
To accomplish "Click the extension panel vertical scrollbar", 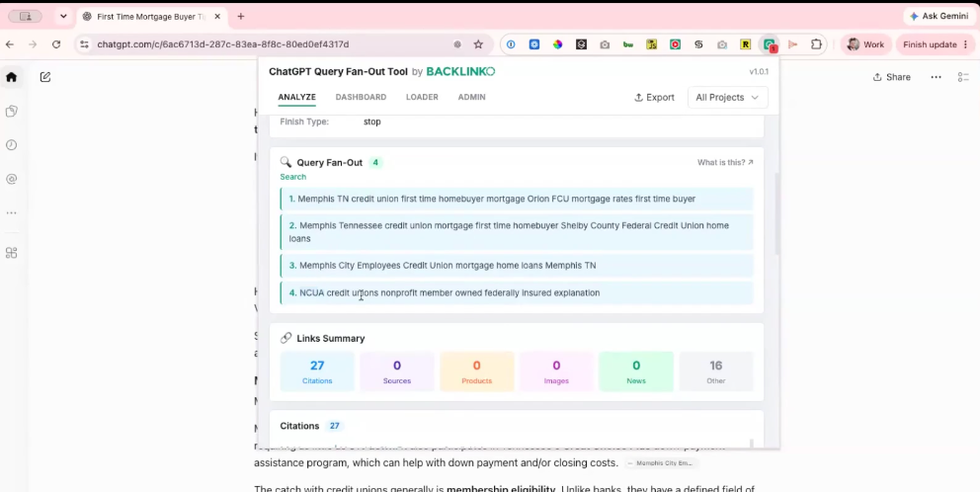I will (776, 212).
